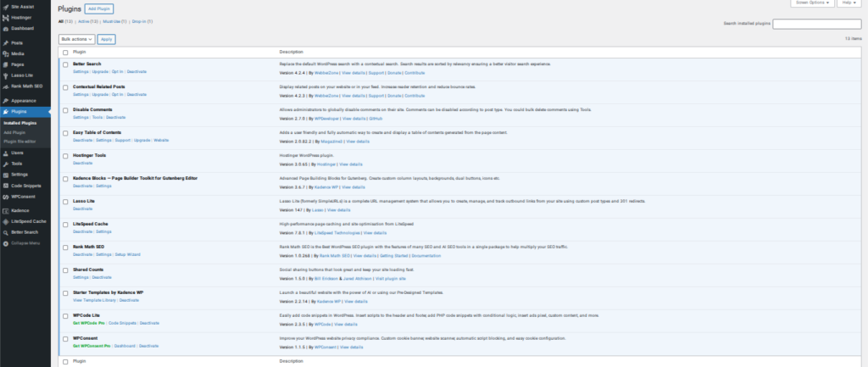Open Plugin file editor submenu item
868x367 pixels.
(x=19, y=142)
